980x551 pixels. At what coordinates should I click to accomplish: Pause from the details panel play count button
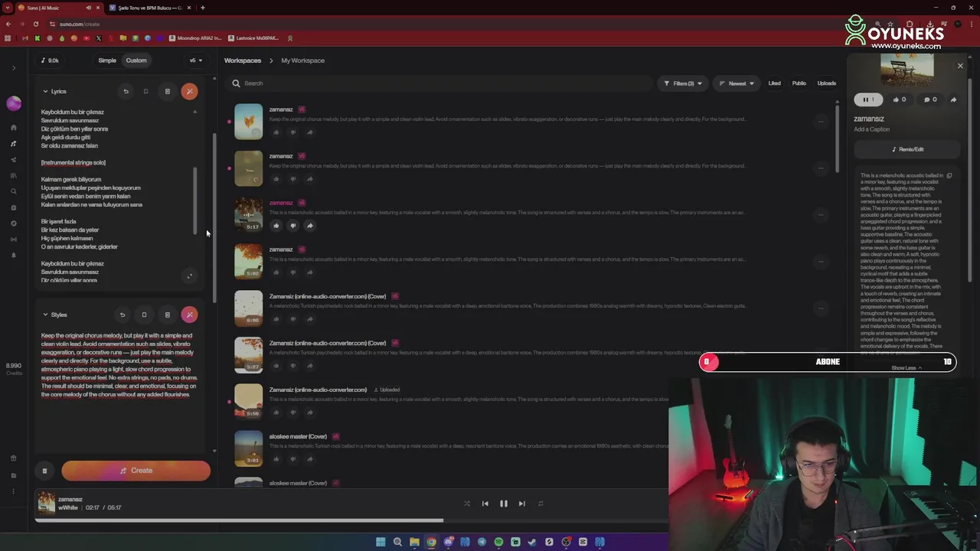click(x=868, y=99)
